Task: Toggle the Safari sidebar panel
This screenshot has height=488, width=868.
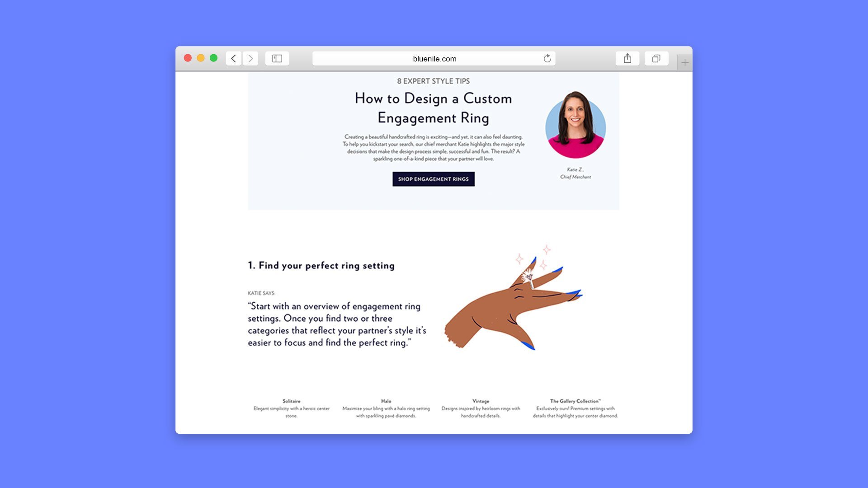Action: pos(277,58)
